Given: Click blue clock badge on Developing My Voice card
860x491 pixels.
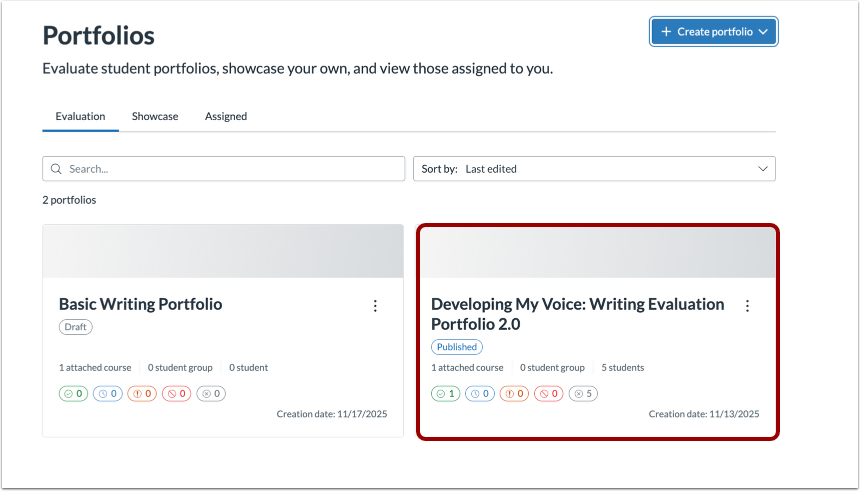Looking at the screenshot, I should (x=480, y=393).
